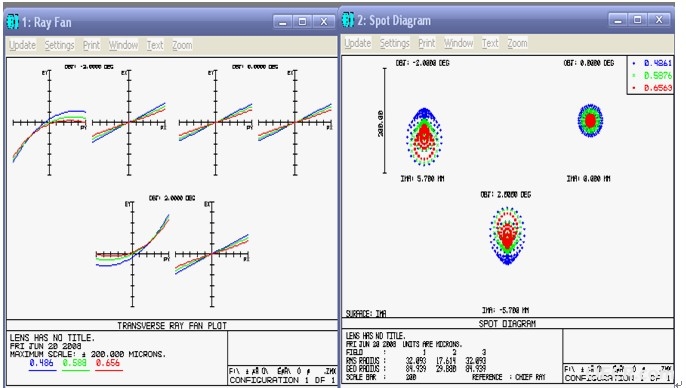Click the Spot Diagram window app icon
686x388 pixels.
(x=348, y=20)
